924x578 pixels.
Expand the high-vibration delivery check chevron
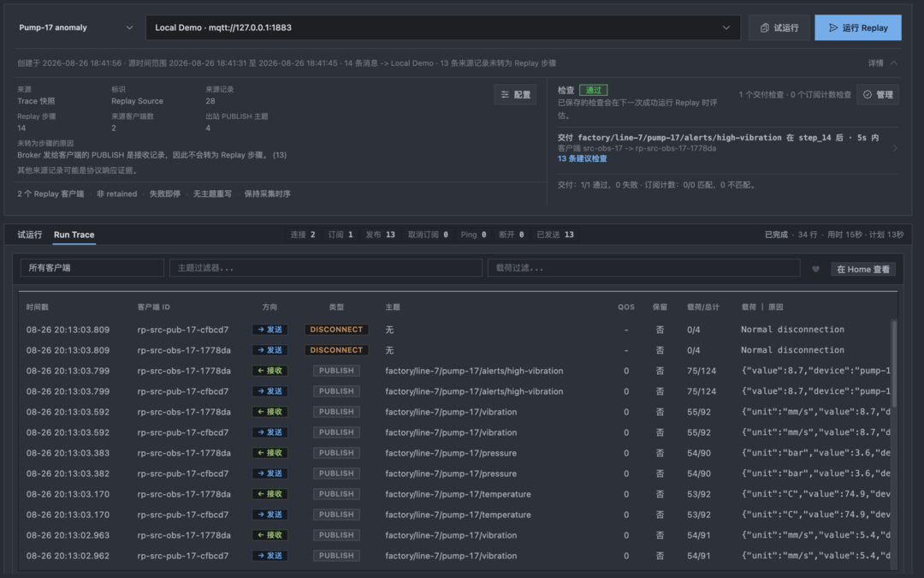coord(895,148)
